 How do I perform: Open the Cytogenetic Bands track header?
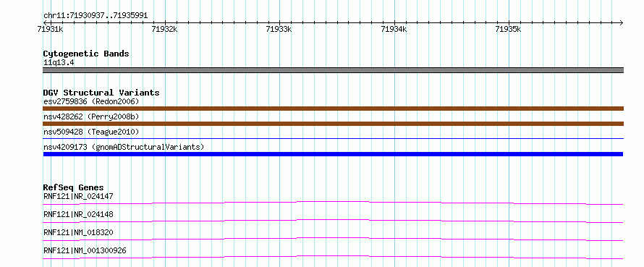pyautogui.click(x=86, y=54)
